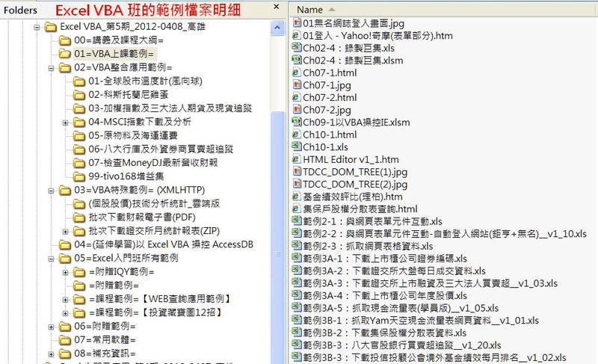
Task: Select file 範例3A-2：下載證交所大盤每日成交資料.xls
Action: coord(395,271)
